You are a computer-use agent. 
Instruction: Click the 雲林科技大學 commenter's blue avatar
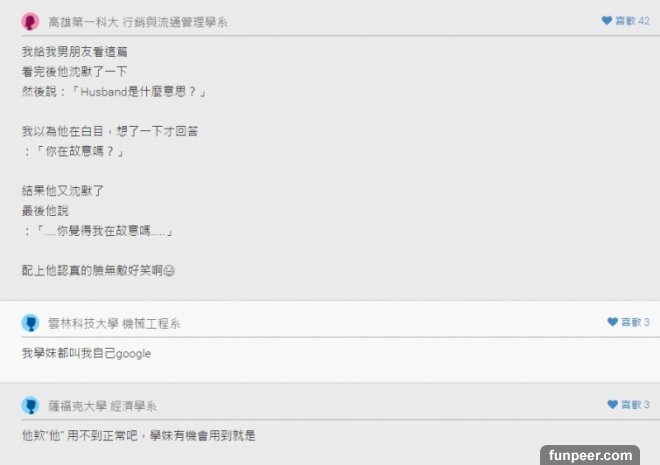30,323
